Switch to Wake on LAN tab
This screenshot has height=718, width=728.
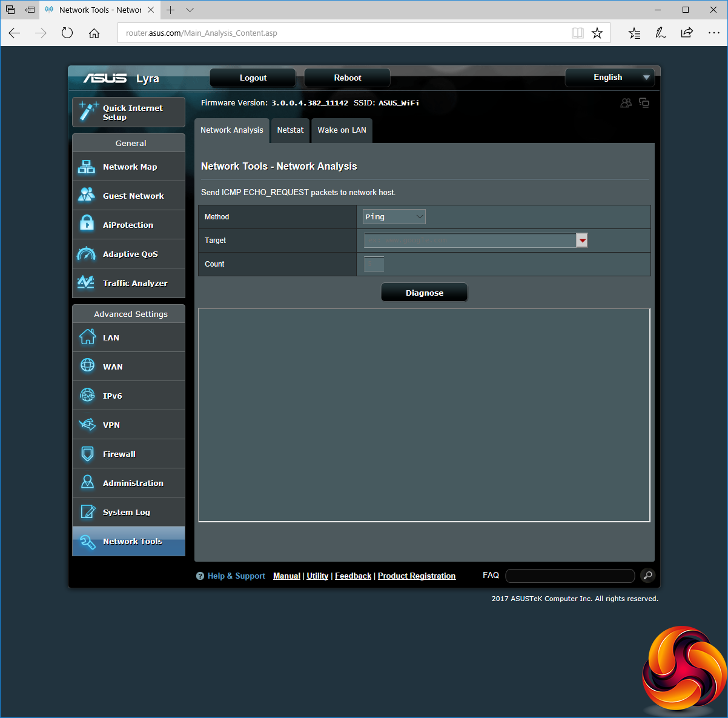pyautogui.click(x=342, y=130)
